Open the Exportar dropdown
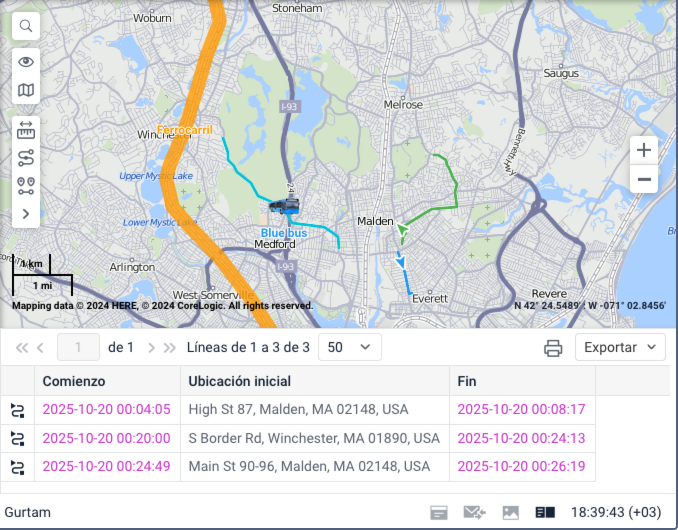The width and height of the screenshot is (678, 530). coord(620,348)
